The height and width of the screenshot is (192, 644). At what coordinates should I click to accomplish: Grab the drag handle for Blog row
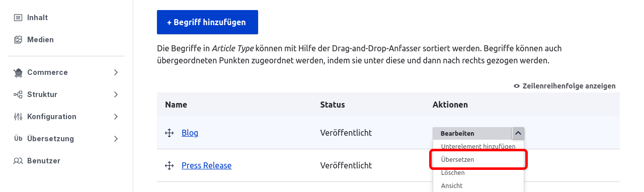[169, 133]
